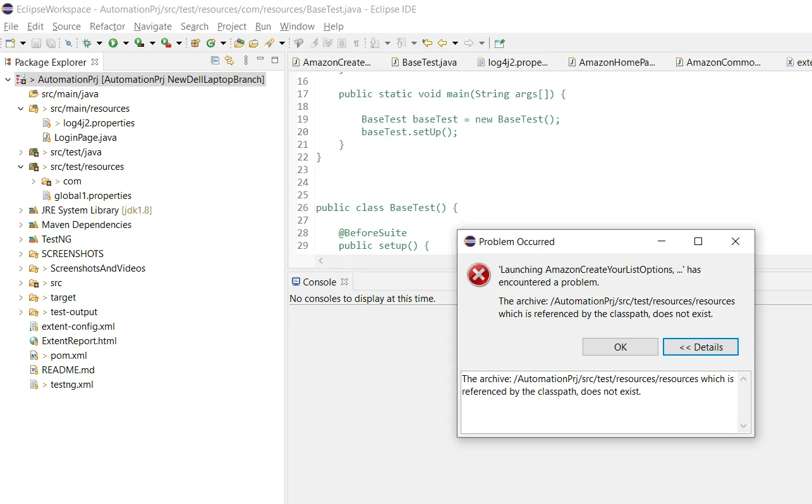Maximize the Package Explorer view

tap(275, 61)
